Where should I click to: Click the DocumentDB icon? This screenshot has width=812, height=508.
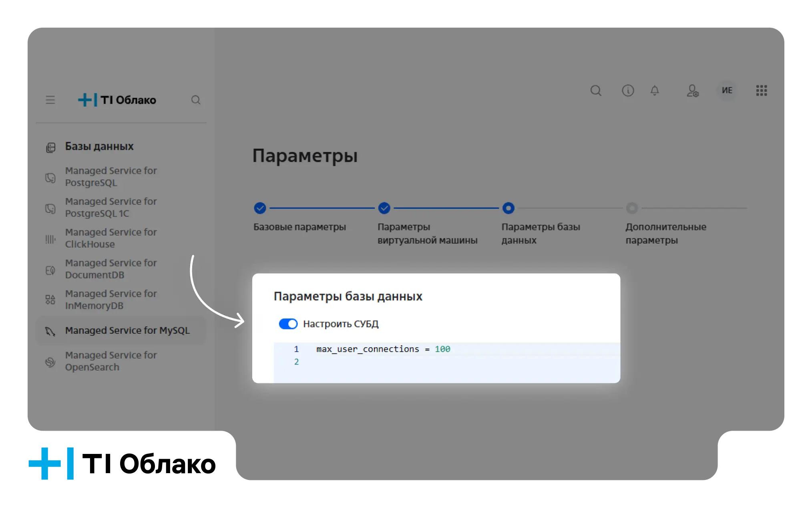point(50,270)
